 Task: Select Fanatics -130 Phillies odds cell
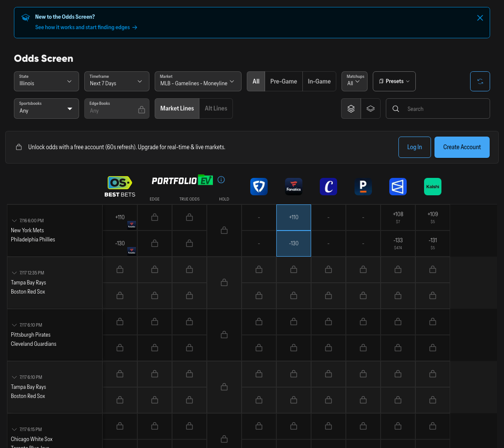pyautogui.click(x=293, y=244)
